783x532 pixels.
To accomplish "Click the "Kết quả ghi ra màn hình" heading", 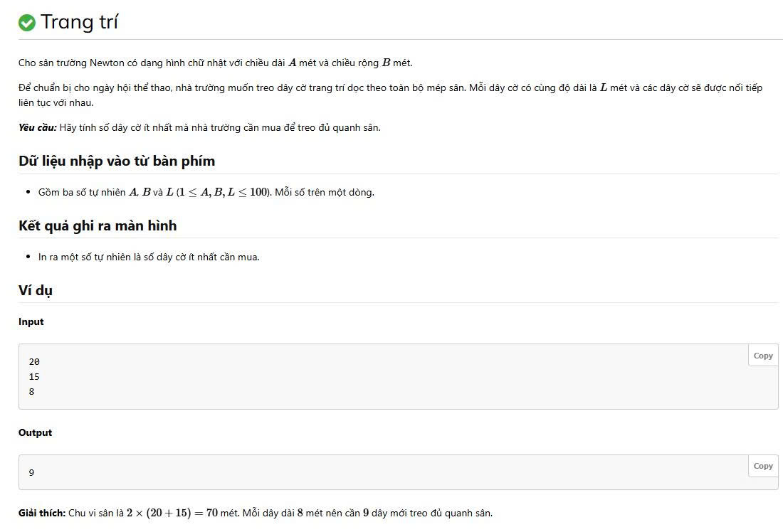I will (x=98, y=225).
